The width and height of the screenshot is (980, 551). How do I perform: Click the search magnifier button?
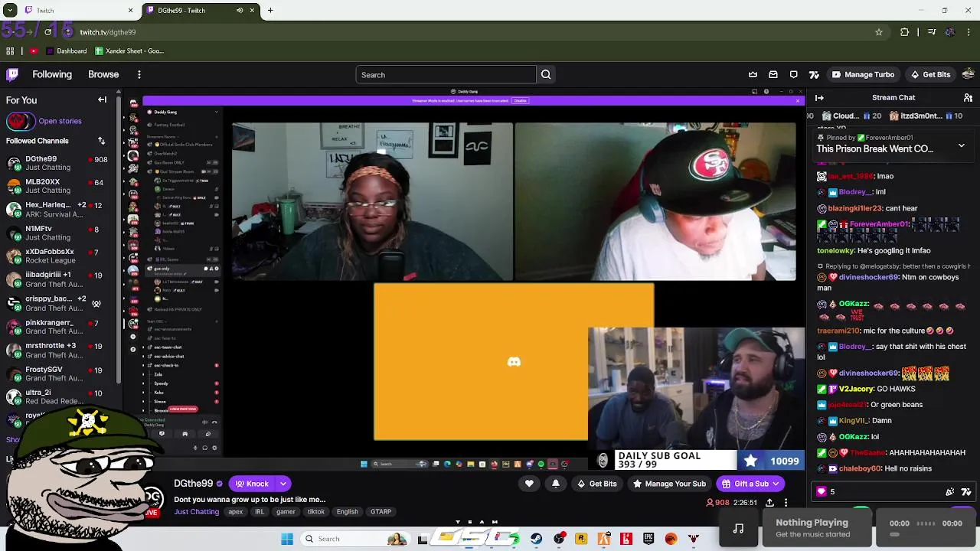[x=546, y=75]
